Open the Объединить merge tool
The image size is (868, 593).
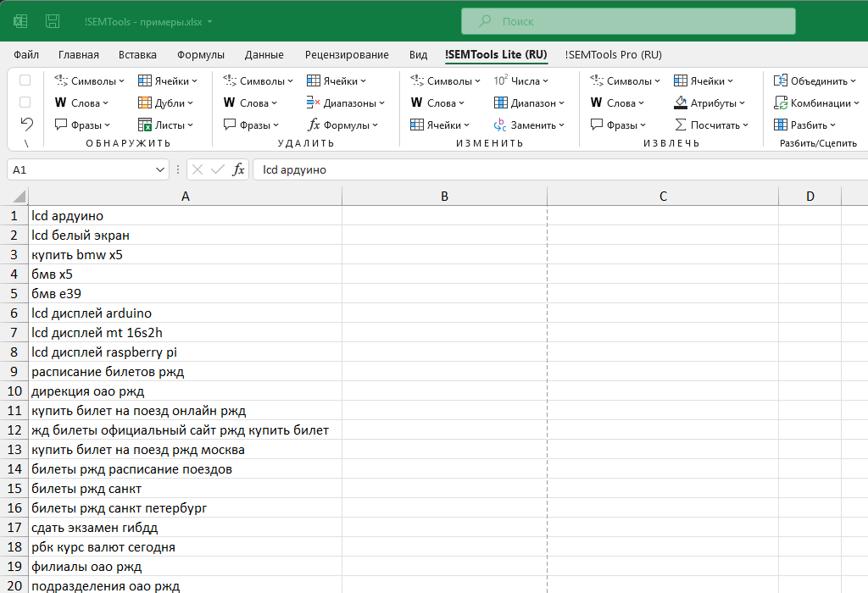815,80
